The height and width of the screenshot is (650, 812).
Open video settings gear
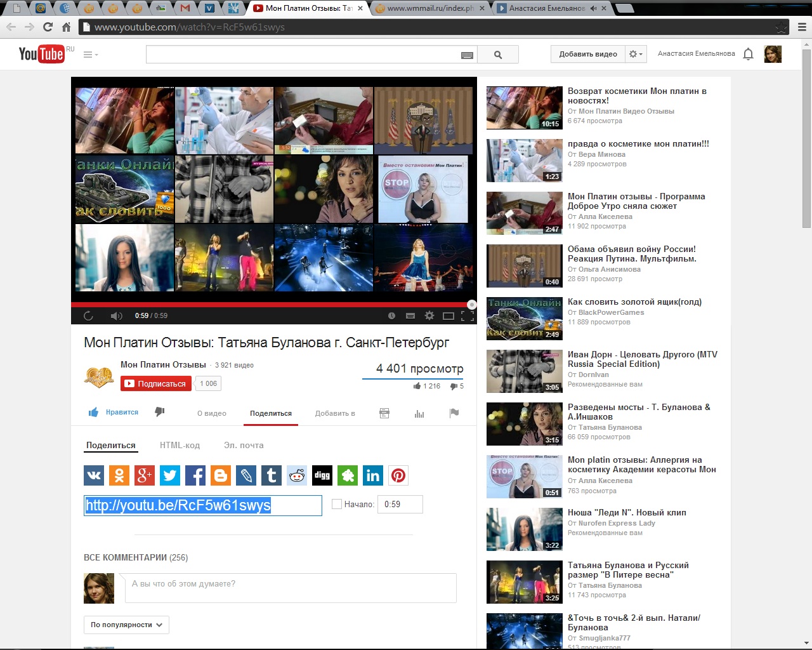429,315
